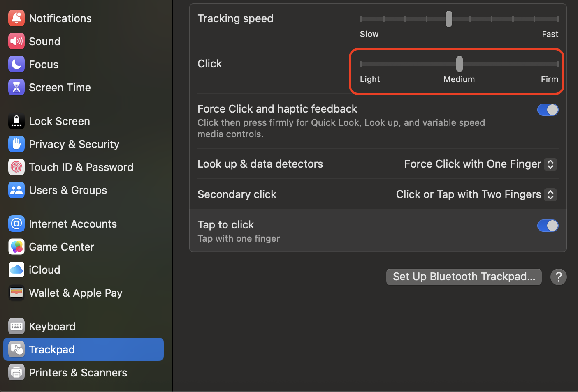Viewport: 578px width, 392px height.
Task: Open the Game Center icon
Action: pyautogui.click(x=16, y=247)
